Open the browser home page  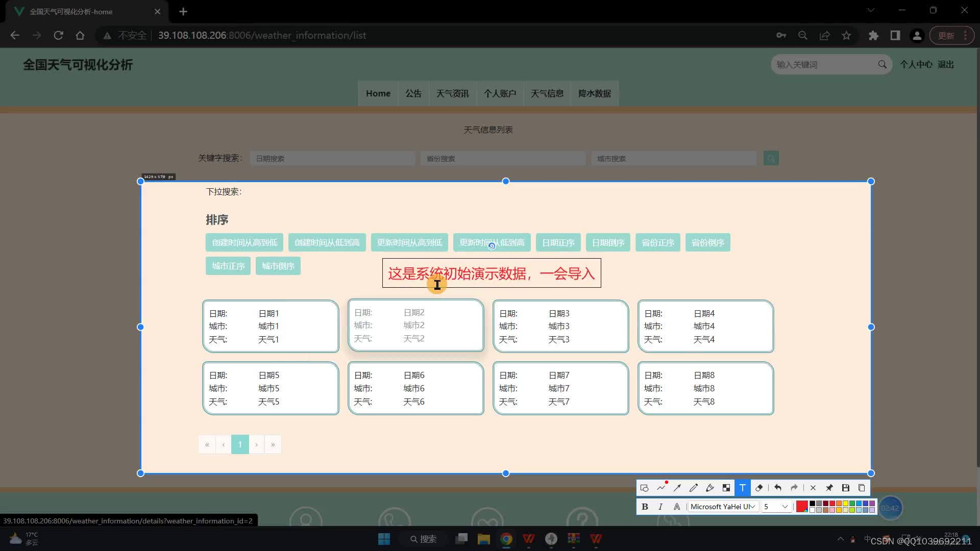[80, 35]
